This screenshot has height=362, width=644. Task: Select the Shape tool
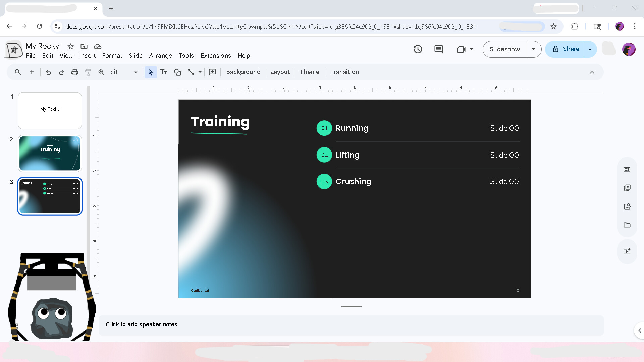coord(177,72)
